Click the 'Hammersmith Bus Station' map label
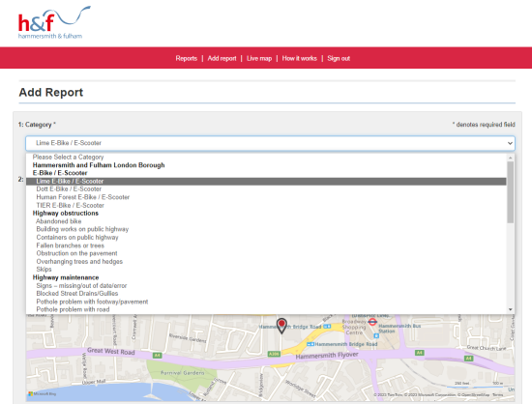Image resolution: width=532 pixels, height=404 pixels. (399, 329)
